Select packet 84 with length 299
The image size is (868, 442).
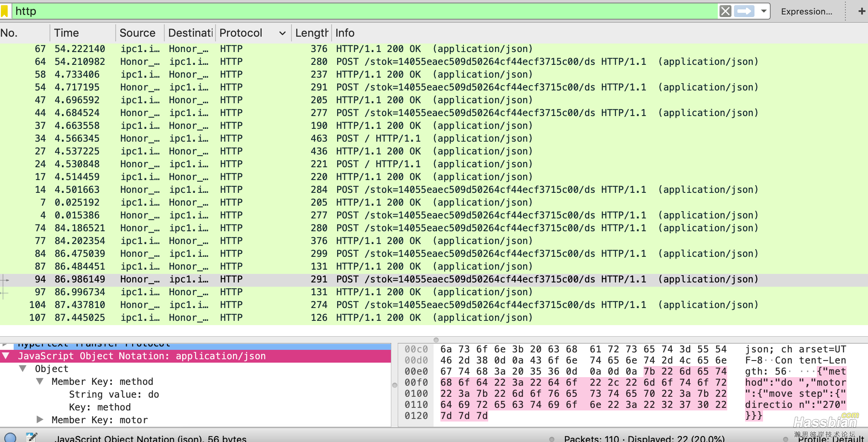(x=434, y=254)
